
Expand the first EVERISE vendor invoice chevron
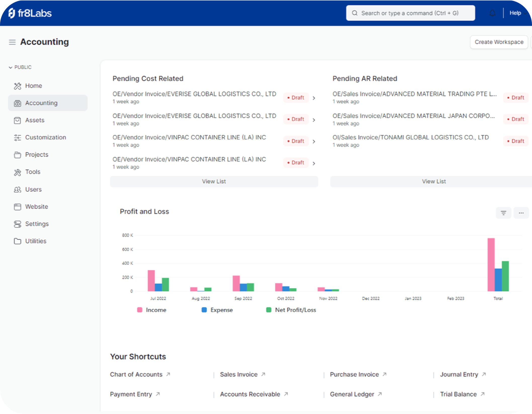[314, 98]
